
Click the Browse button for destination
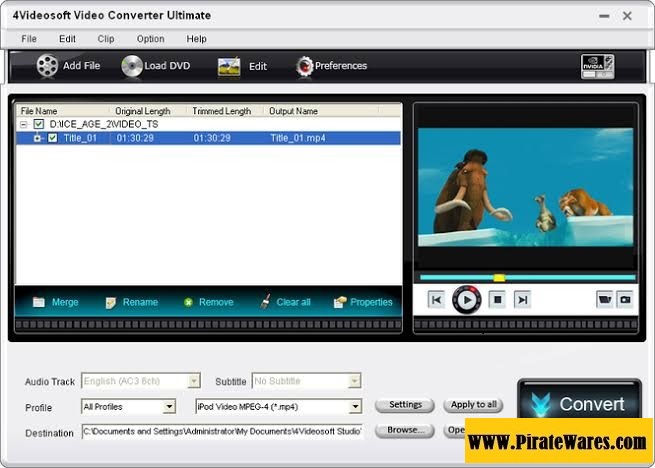coord(405,430)
